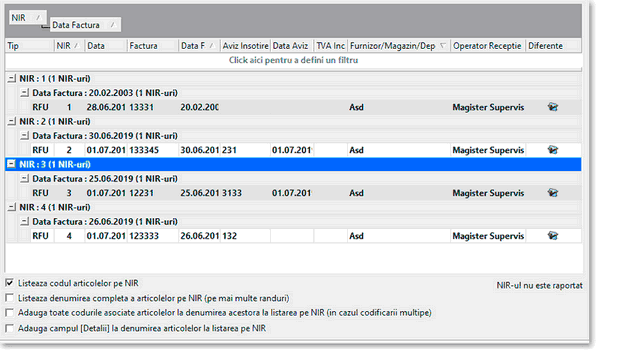617x360 pixels.
Task: Select invoice cell 123333
Action: click(x=153, y=236)
